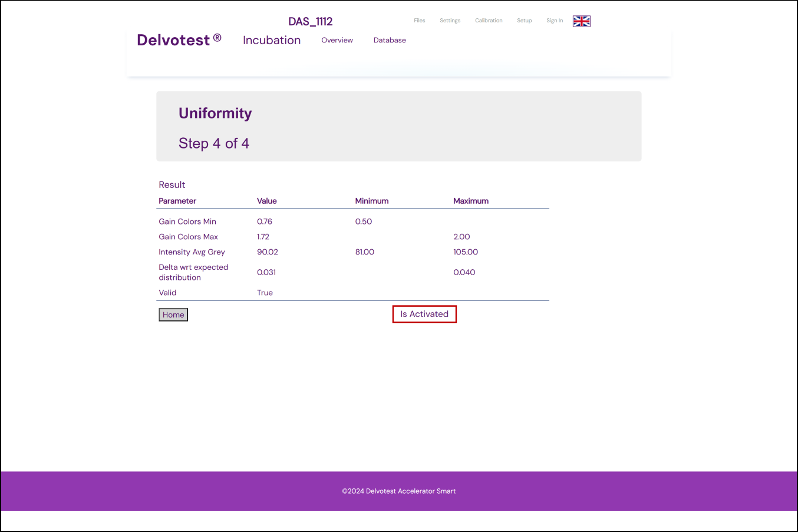Select the Intensity Avg Grey row label
This screenshot has width=798, height=532.
click(192, 252)
